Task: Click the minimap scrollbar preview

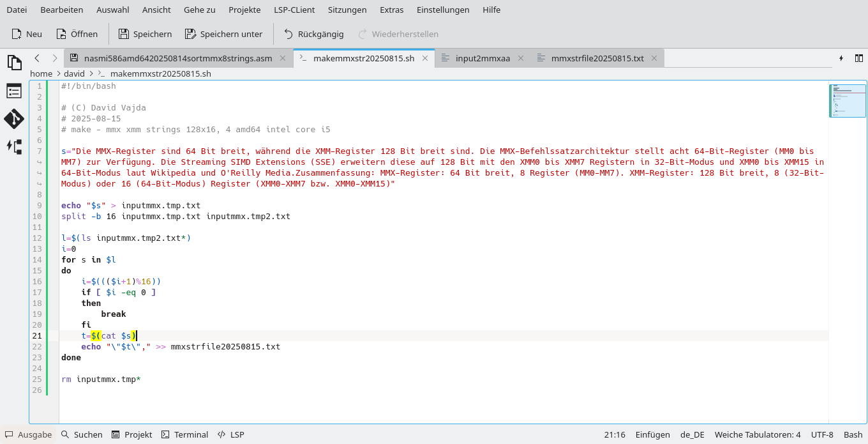Action: tap(848, 101)
